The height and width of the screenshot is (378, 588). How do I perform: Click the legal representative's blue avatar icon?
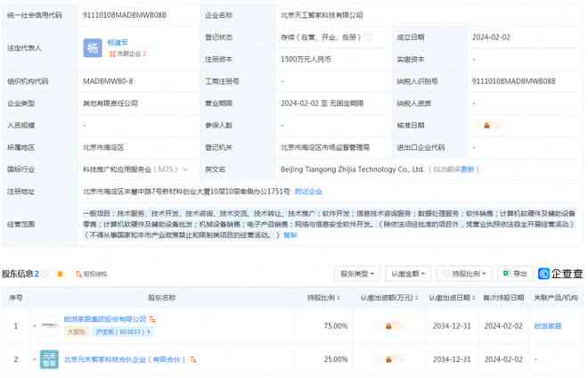(x=93, y=48)
